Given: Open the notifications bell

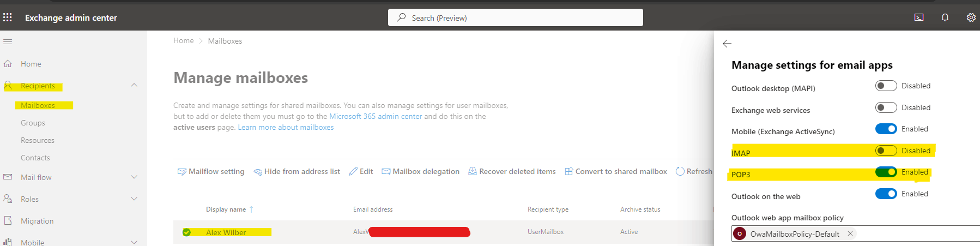Looking at the screenshot, I should click(x=945, y=17).
